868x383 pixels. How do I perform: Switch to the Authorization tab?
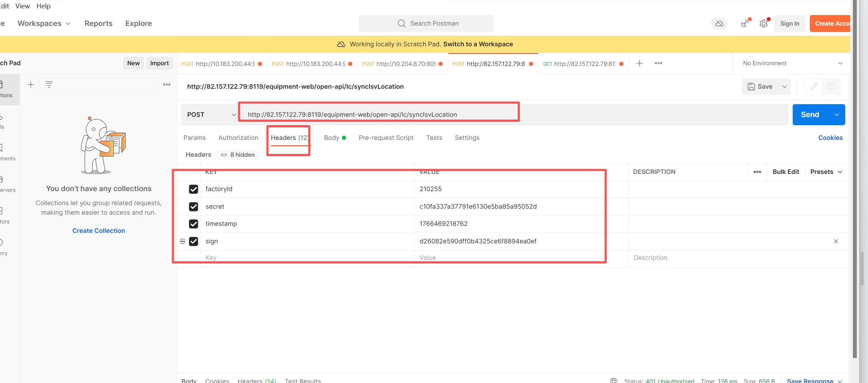click(238, 138)
